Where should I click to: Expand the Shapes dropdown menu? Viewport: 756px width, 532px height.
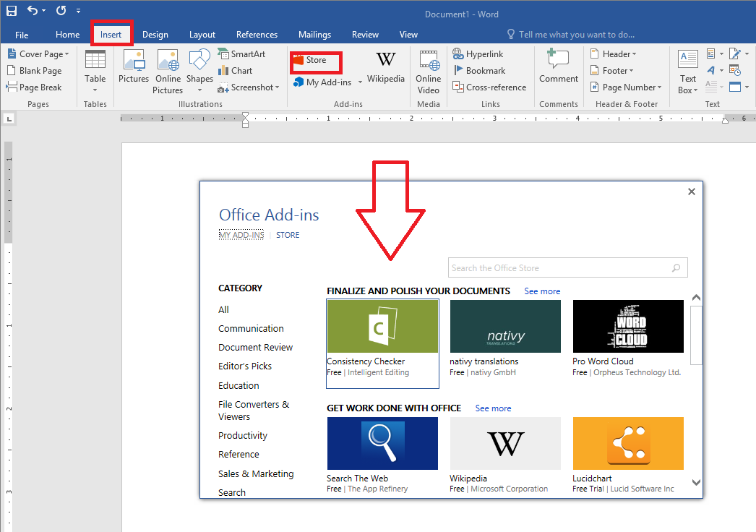pyautogui.click(x=199, y=90)
